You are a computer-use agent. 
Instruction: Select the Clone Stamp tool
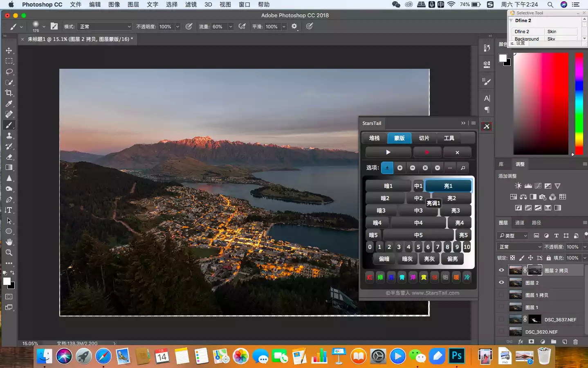[x=9, y=135]
